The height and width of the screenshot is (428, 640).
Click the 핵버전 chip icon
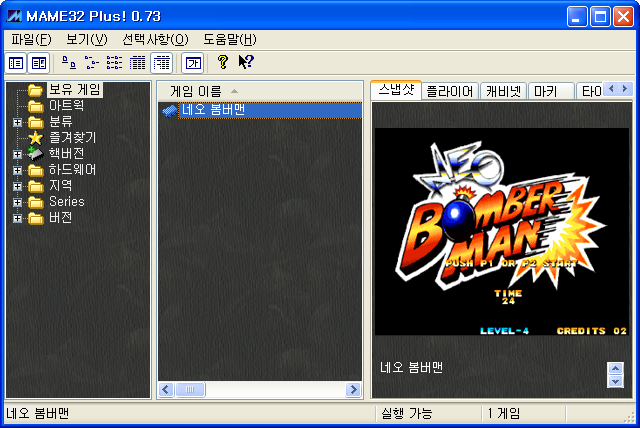36,154
